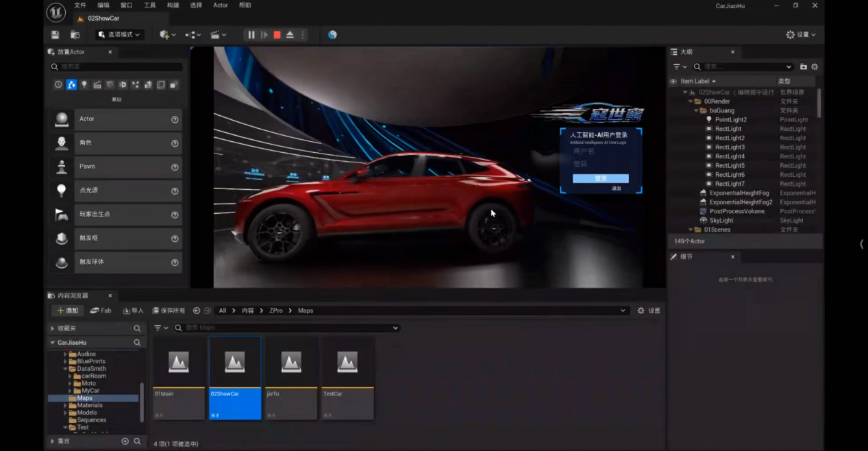The height and width of the screenshot is (451, 868).
Task: Click the new folder icon in outliner
Action: click(x=804, y=67)
